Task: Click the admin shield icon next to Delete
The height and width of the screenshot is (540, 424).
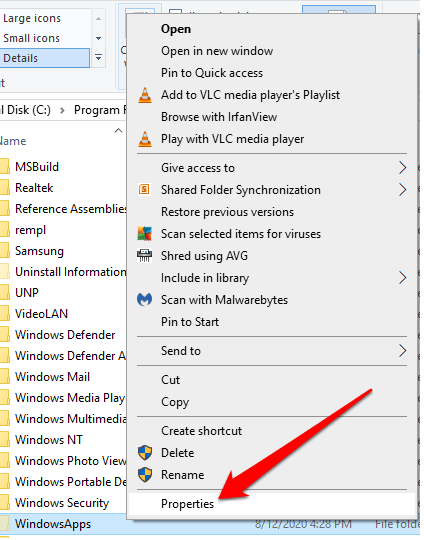Action: tap(145, 453)
